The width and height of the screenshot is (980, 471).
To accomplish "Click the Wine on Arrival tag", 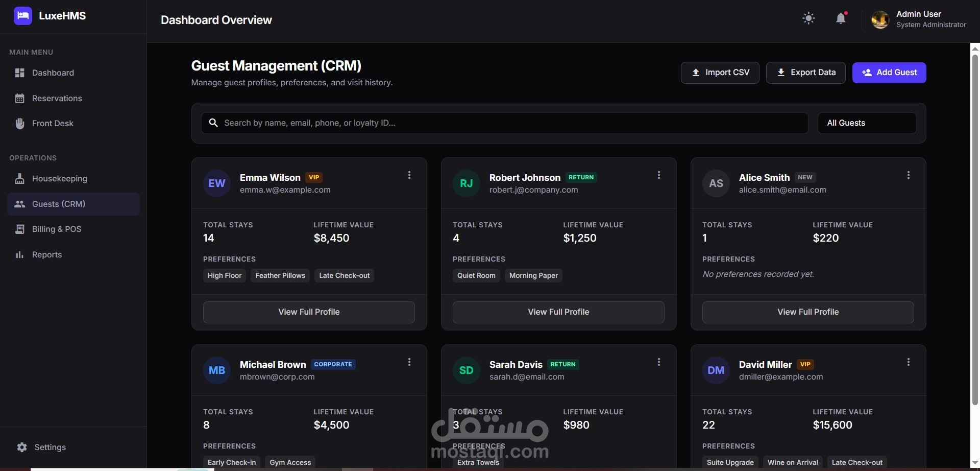I will coord(793,462).
